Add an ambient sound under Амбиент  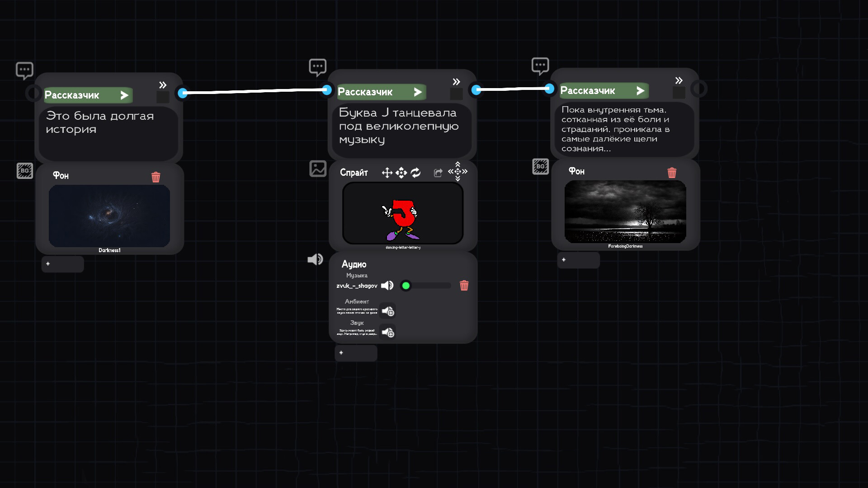tap(387, 311)
